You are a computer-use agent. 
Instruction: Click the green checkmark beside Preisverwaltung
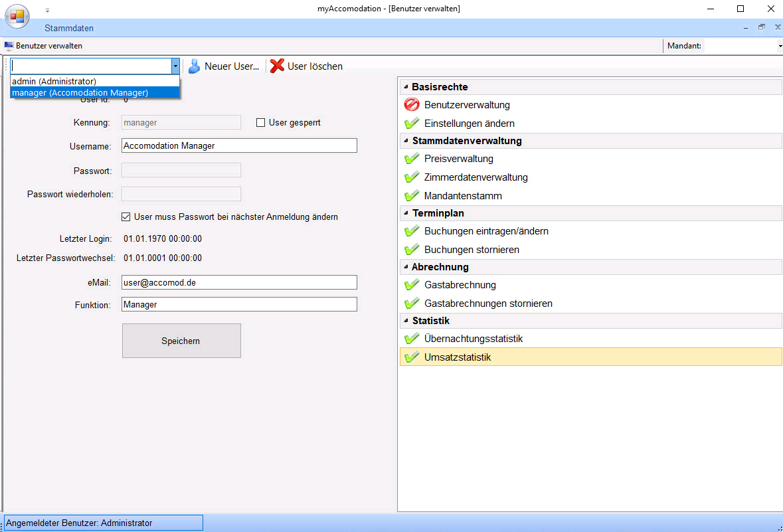[412, 159]
